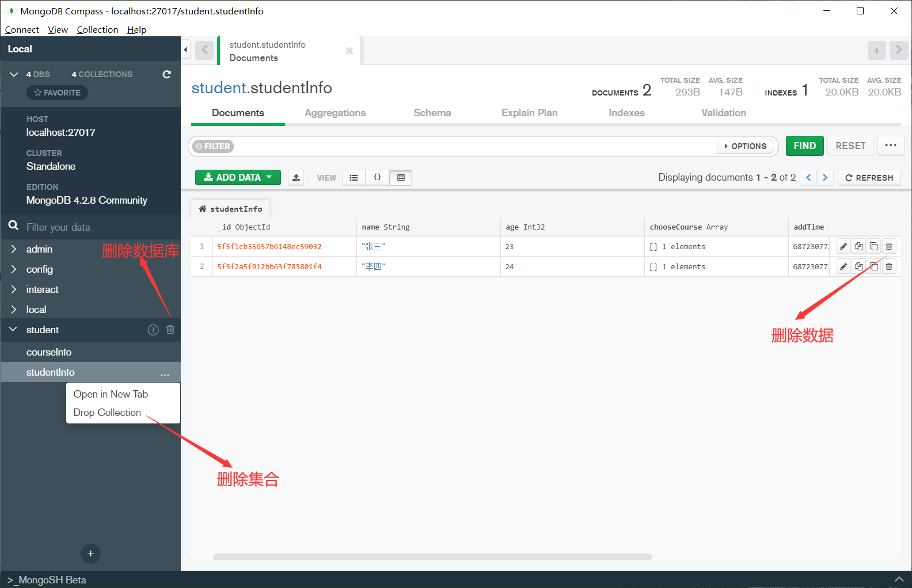Screen dimensions: 912x588
Task: Edit the 张三 document with the pencil icon
Action: [x=843, y=246]
